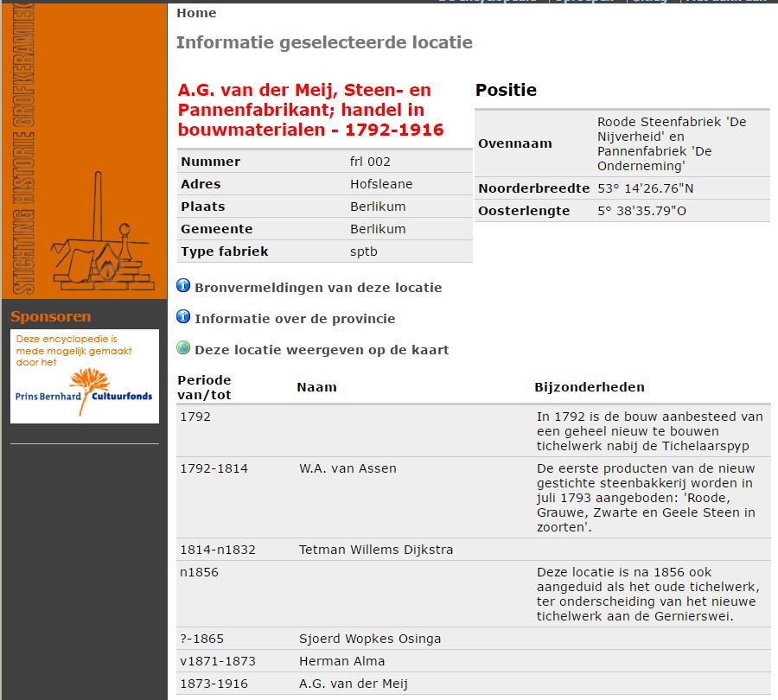Image resolution: width=778 pixels, height=700 pixels.
Task: Click the Bijzonderheden column header
Action: click(x=590, y=387)
